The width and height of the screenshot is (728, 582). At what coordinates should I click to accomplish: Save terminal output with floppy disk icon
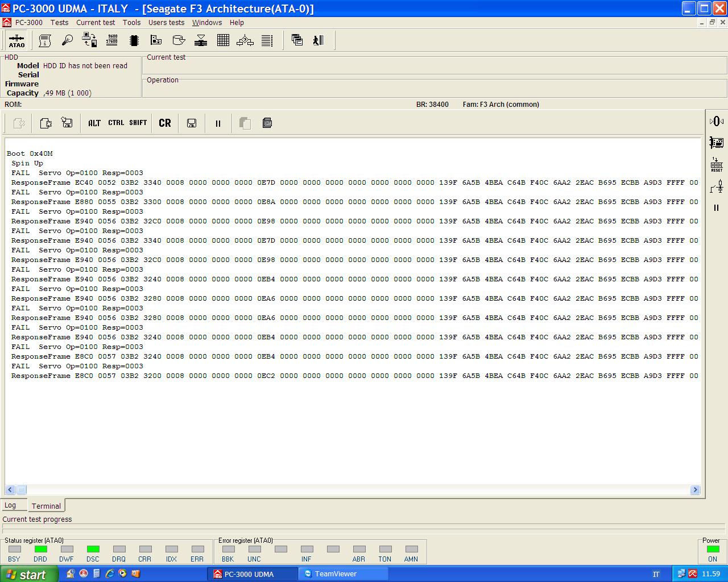click(192, 123)
